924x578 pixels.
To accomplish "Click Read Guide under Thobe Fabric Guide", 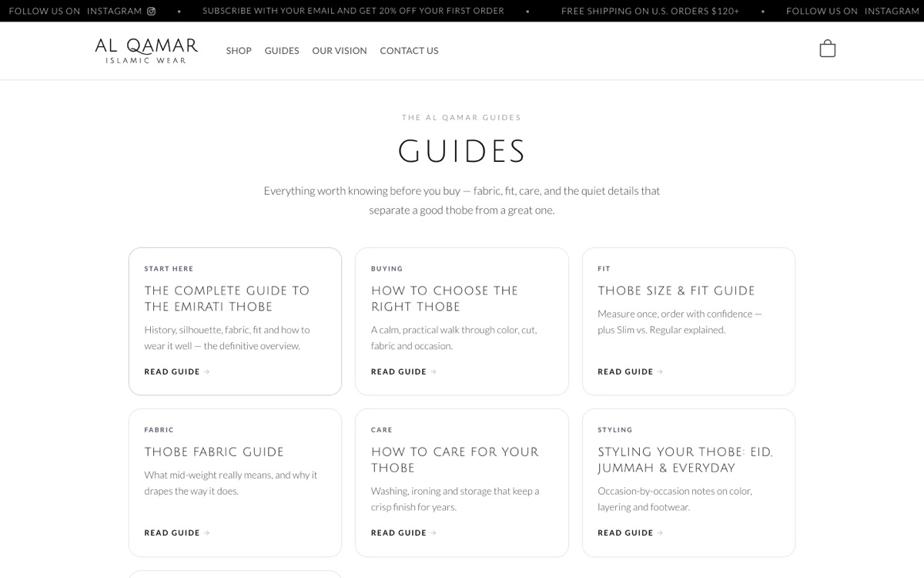I will point(177,533).
